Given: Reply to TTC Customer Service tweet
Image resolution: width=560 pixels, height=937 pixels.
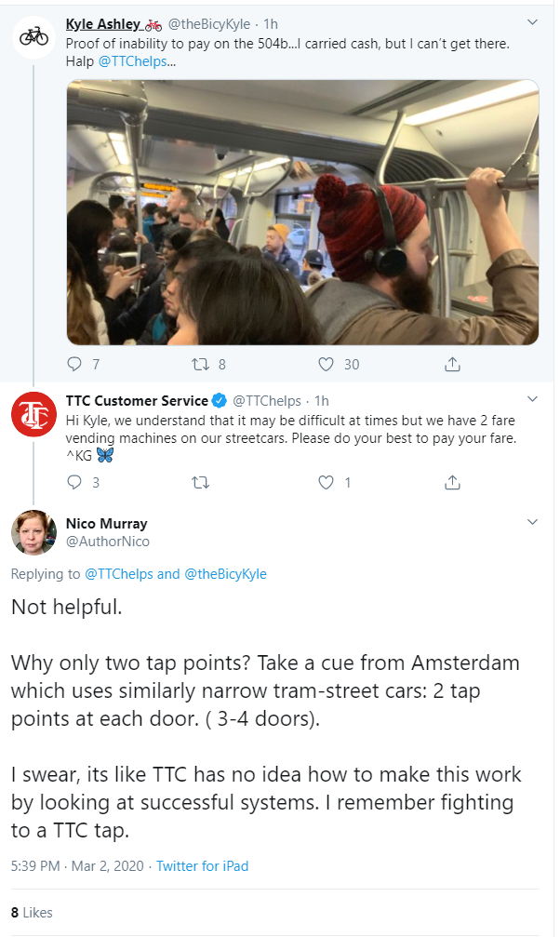Looking at the screenshot, I should pos(76,482).
